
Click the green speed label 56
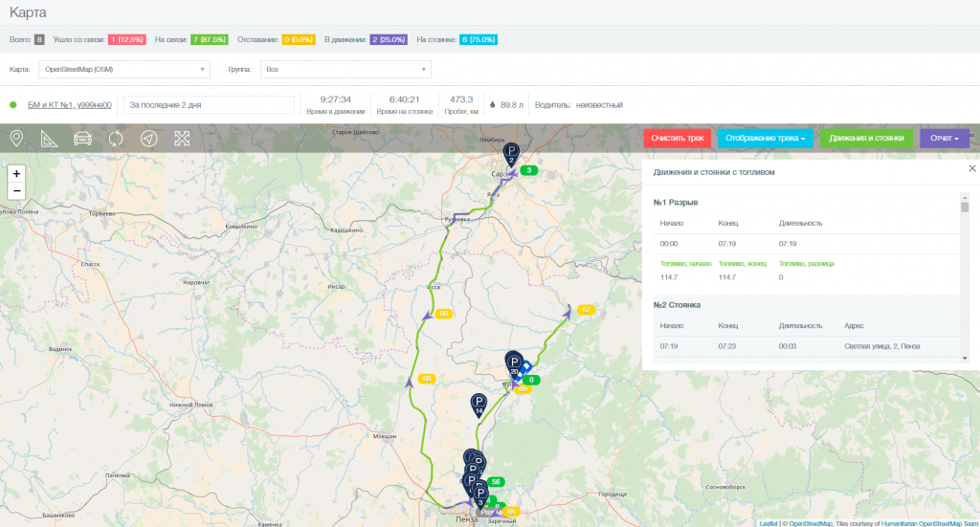click(x=496, y=482)
